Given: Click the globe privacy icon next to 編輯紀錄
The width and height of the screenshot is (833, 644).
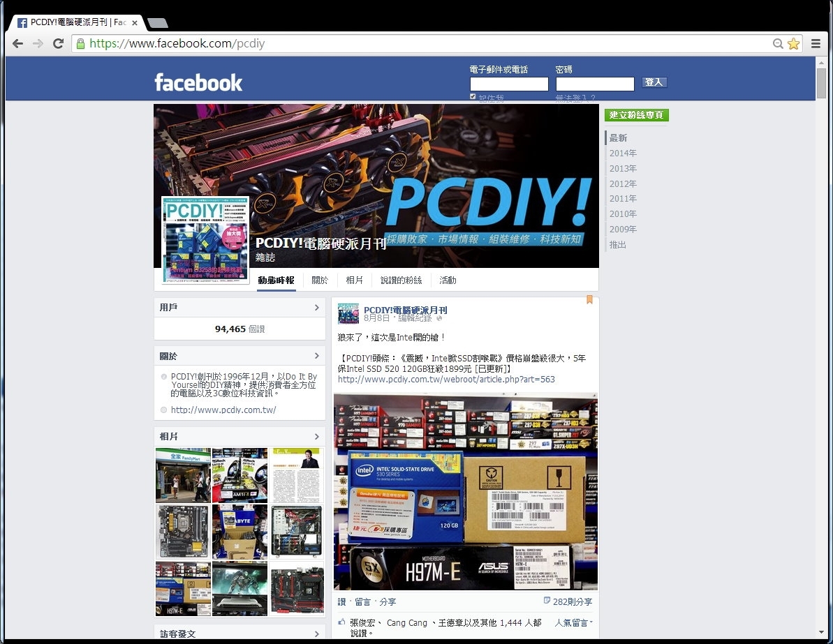Looking at the screenshot, I should pyautogui.click(x=438, y=319).
